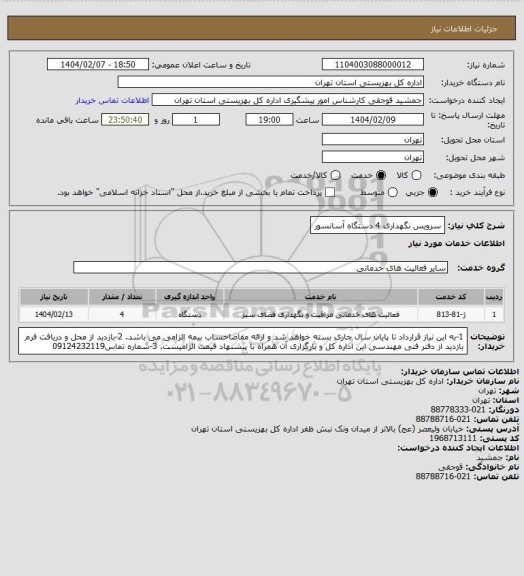
Task: Click the تاریخ نیاز column header
Action: pyautogui.click(x=54, y=297)
